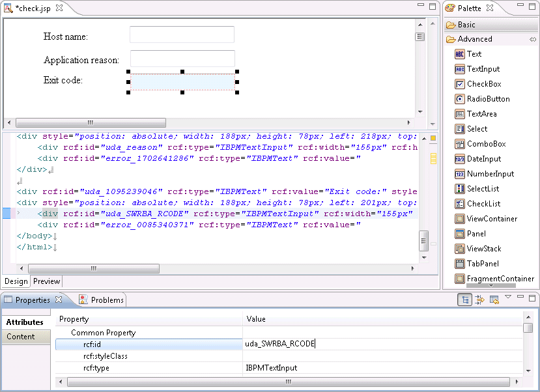Select the Select palette icon
The width and height of the screenshot is (540, 392).
click(459, 129)
